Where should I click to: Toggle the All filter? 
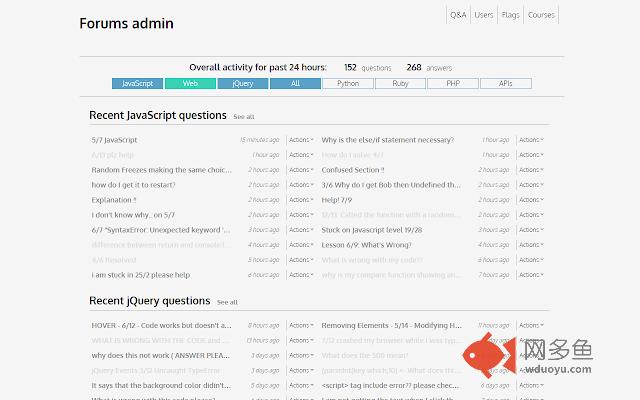[x=296, y=83]
